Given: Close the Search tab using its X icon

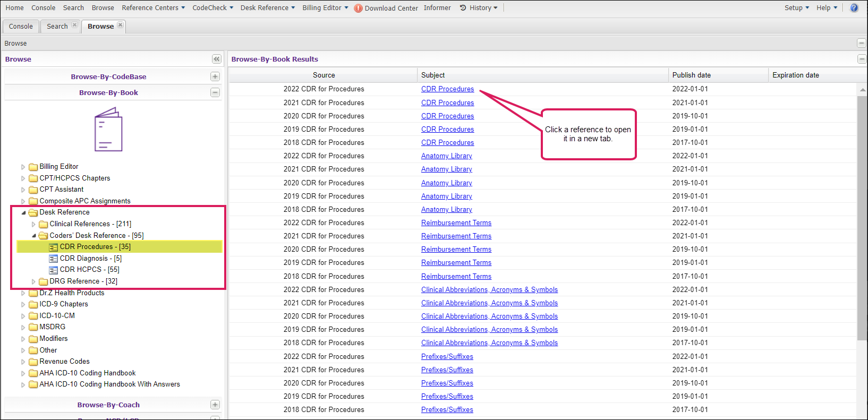Looking at the screenshot, I should [75, 25].
